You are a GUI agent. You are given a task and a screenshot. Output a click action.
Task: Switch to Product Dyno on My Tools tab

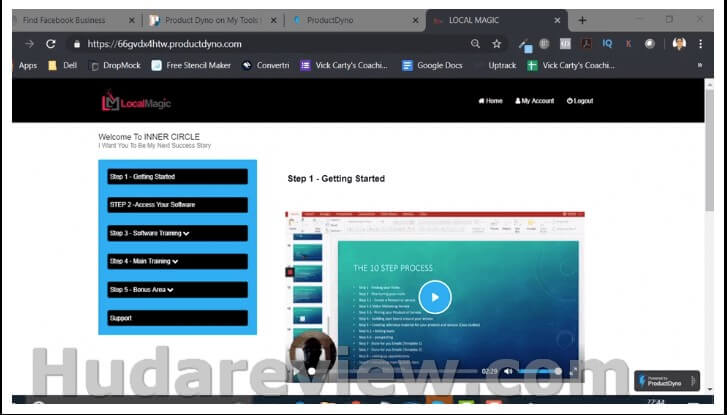(x=206, y=20)
